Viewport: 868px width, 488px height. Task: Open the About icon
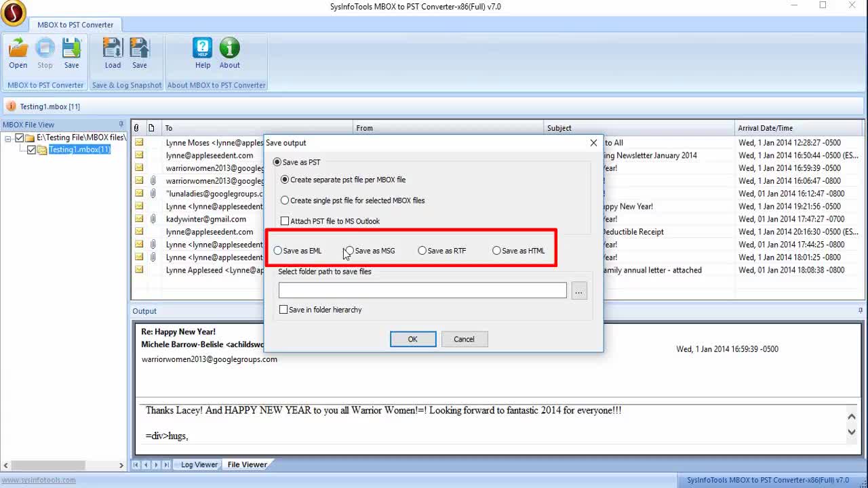point(230,53)
